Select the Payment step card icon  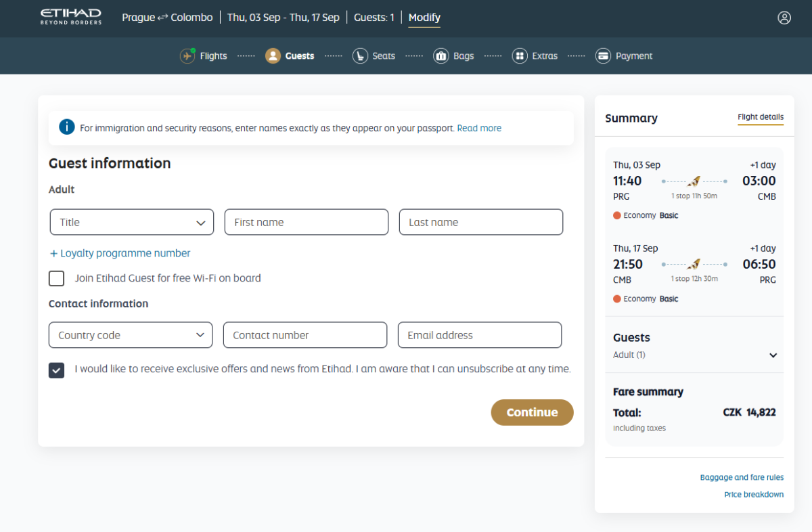pyautogui.click(x=603, y=56)
